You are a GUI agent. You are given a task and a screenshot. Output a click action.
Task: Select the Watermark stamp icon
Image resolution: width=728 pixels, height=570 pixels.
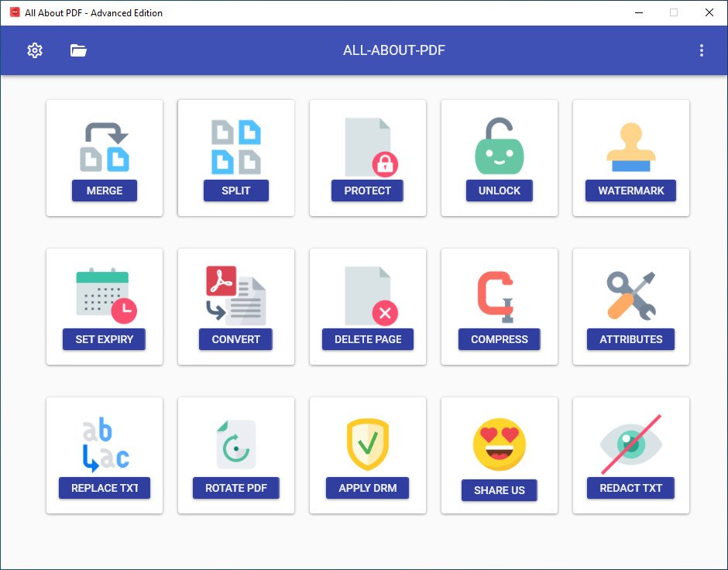coord(631,148)
